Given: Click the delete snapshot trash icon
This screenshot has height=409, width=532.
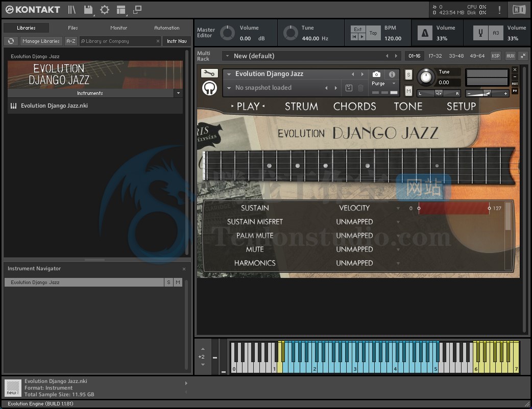Looking at the screenshot, I should click(360, 88).
